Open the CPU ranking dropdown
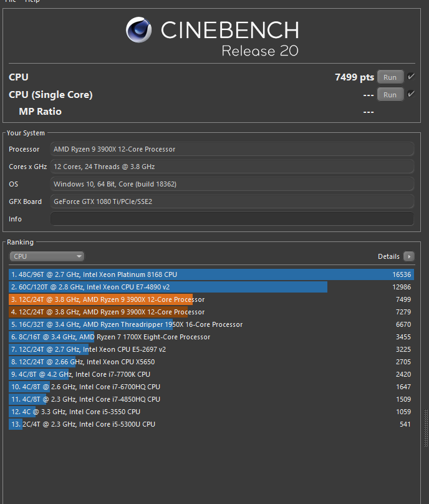429x504 pixels. 47,256
